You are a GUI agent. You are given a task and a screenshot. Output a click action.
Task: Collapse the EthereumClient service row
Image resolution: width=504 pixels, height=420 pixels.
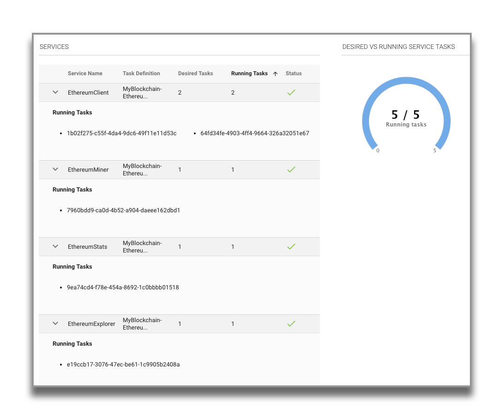pos(55,92)
